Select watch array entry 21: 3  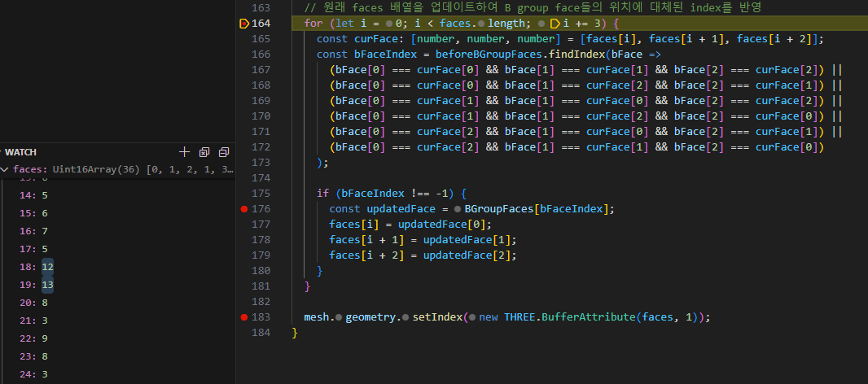(x=117, y=321)
